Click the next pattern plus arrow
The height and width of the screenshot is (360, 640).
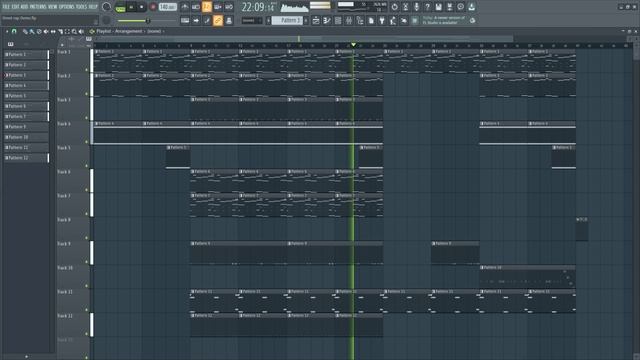(306, 20)
